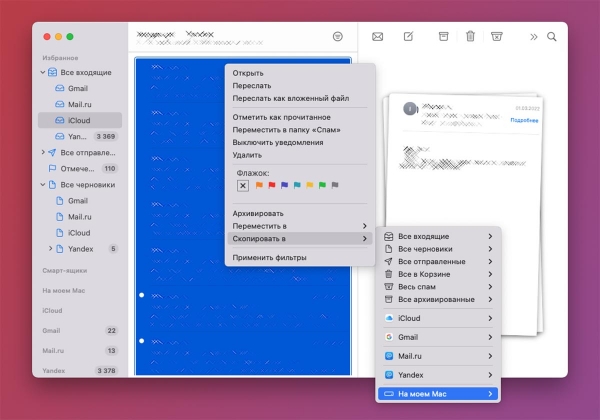Screen dimensions: 600x420
Task: Click the move to junk toolbar icon
Action: coord(496,36)
